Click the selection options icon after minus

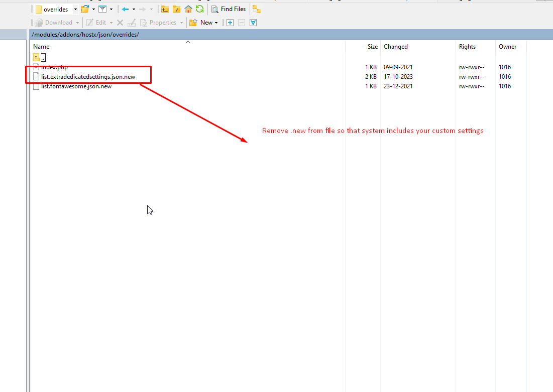point(253,23)
